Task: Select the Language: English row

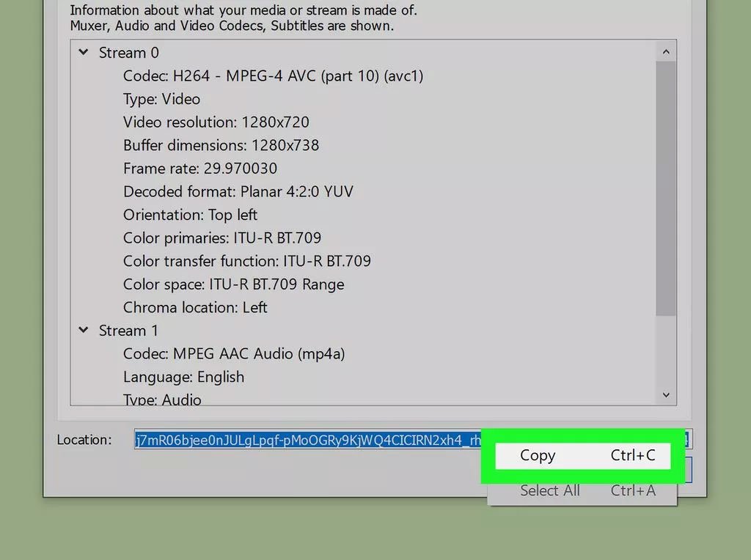Action: 183,377
